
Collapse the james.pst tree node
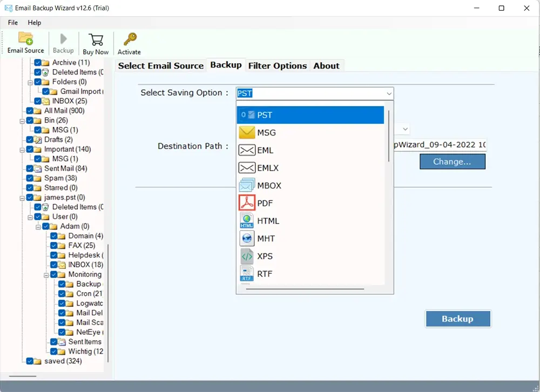coord(22,198)
